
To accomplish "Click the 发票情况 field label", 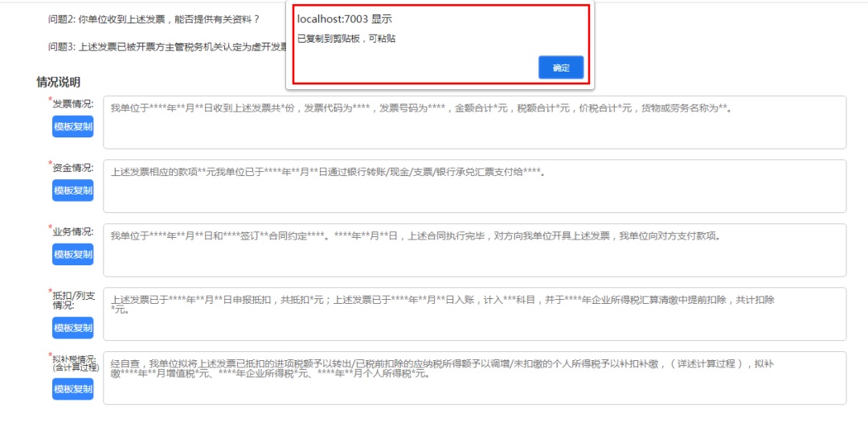I will [x=73, y=104].
